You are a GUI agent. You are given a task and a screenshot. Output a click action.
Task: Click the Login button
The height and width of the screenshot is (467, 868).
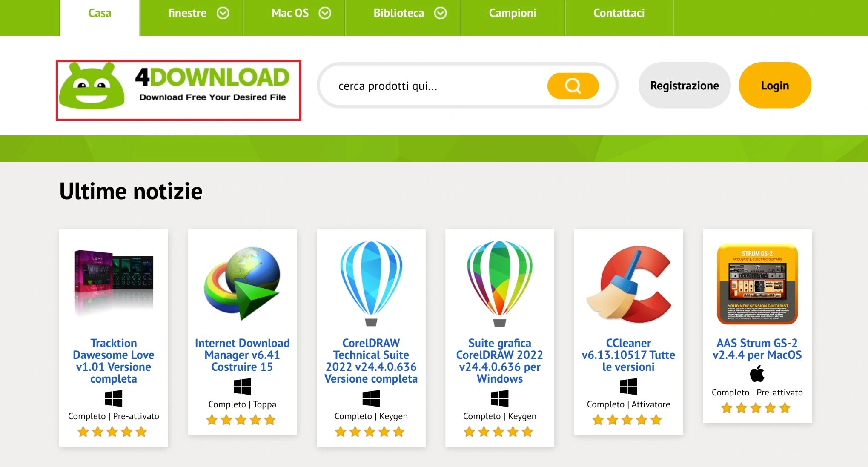pyautogui.click(x=774, y=85)
